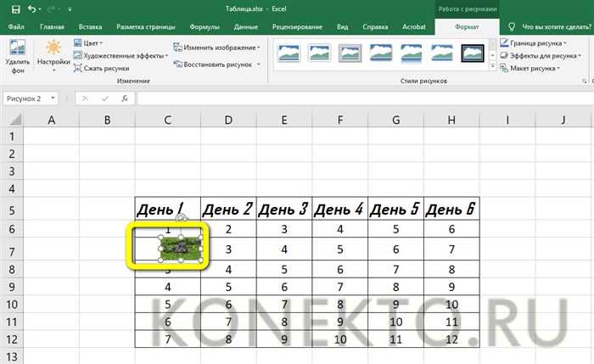Image resolution: width=594 pixels, height=364 pixels.
Task: Click Сжать рисунки
Action: tap(101, 68)
